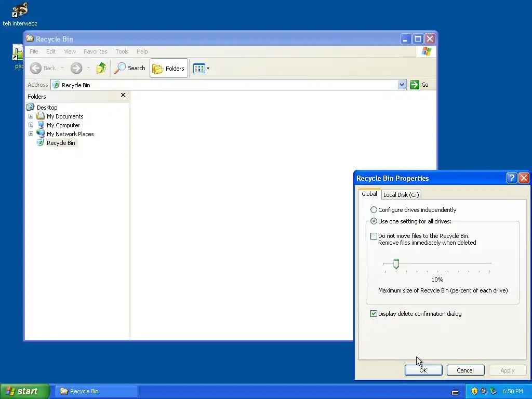Screen dimensions: 532x399
Task: Open the Favorites menu
Action: tap(96, 51)
